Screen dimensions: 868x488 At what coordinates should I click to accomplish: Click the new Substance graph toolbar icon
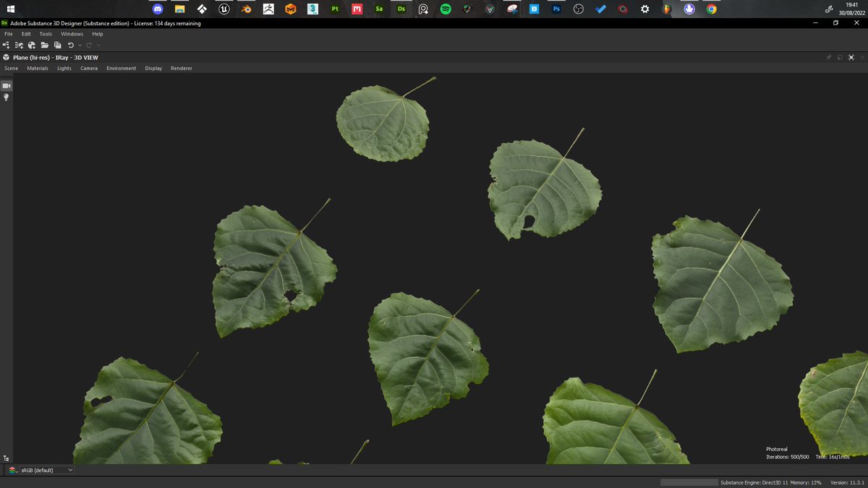7,45
